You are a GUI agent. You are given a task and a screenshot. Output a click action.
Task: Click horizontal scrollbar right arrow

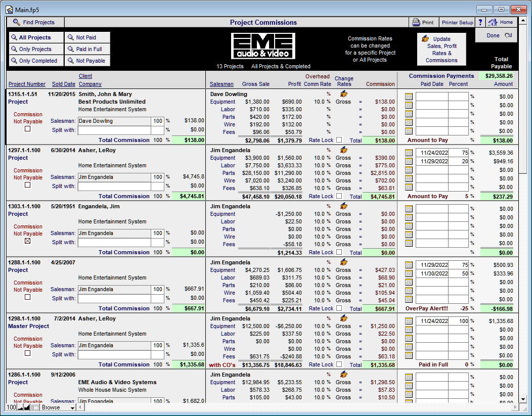point(515,407)
